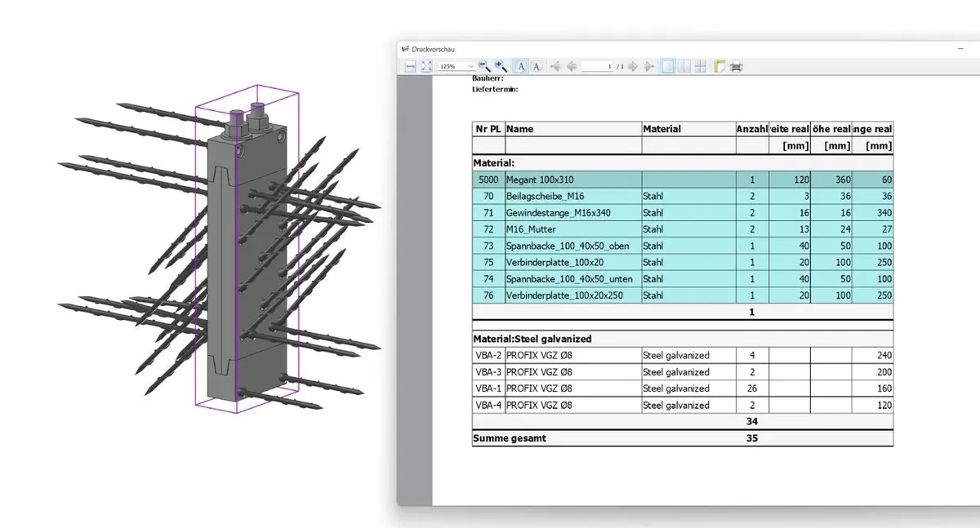Open the 125% zoom dropdown
The image size is (980, 528).
pyautogui.click(x=457, y=66)
